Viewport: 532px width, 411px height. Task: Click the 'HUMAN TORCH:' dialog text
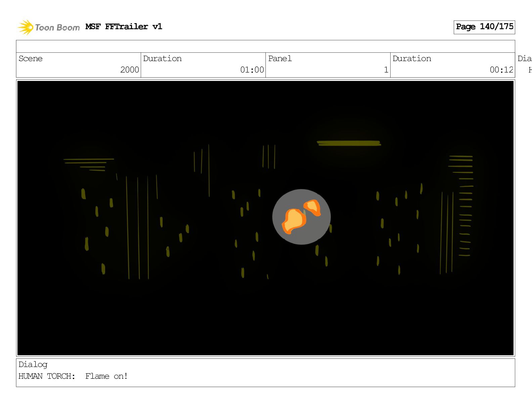[47, 376]
